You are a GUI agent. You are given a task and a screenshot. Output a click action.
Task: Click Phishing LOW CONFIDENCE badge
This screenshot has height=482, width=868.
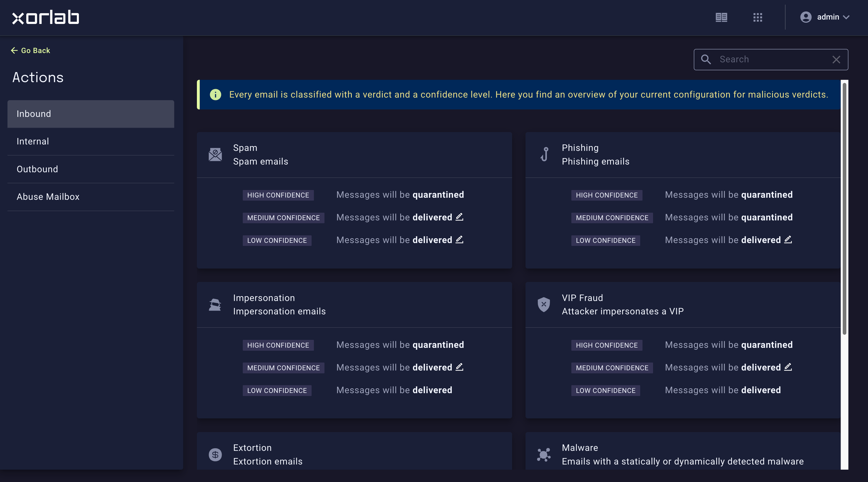coord(605,240)
